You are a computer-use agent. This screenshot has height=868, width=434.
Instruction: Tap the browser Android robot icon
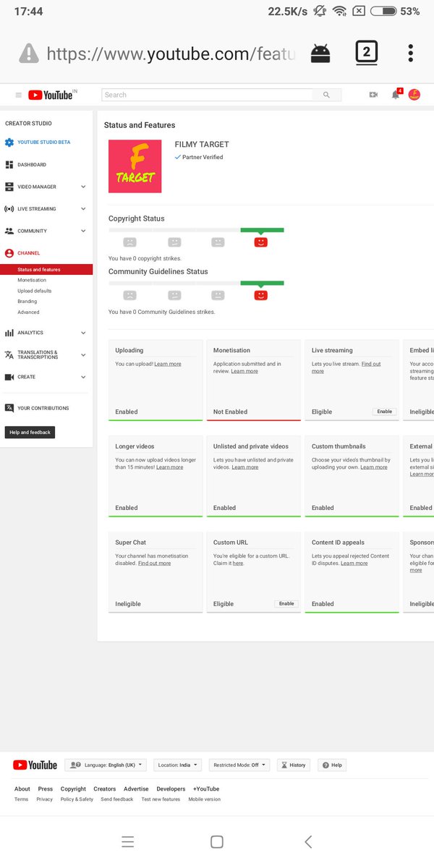tap(320, 53)
